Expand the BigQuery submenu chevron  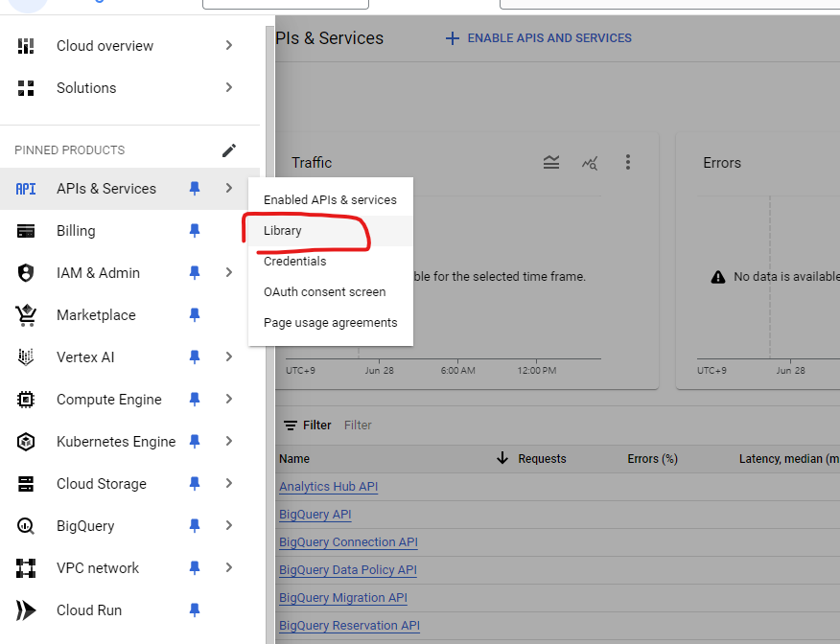point(229,526)
